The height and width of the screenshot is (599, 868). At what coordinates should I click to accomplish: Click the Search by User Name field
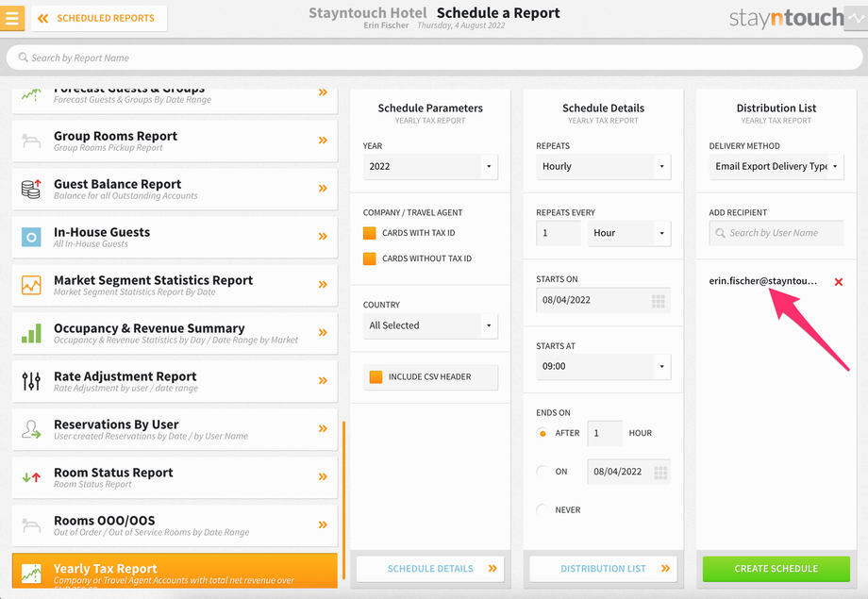point(776,233)
